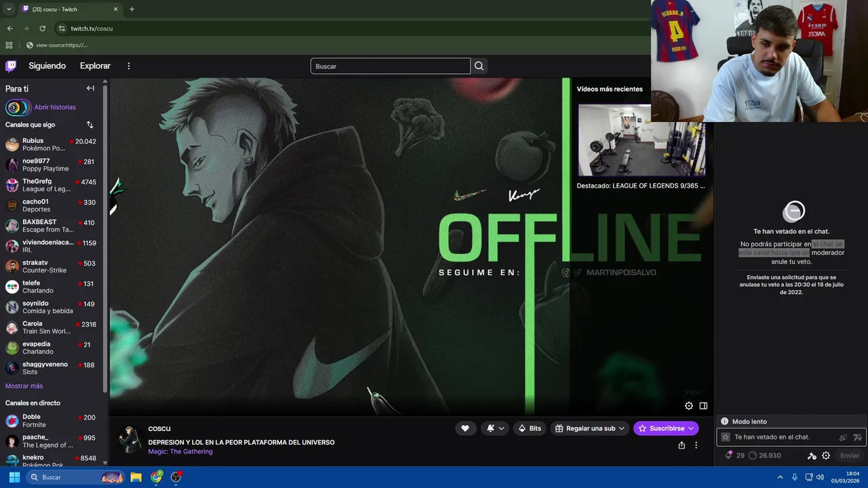Open telefe channel in sidebar
Screen dimensions: 868x488
(x=52, y=287)
